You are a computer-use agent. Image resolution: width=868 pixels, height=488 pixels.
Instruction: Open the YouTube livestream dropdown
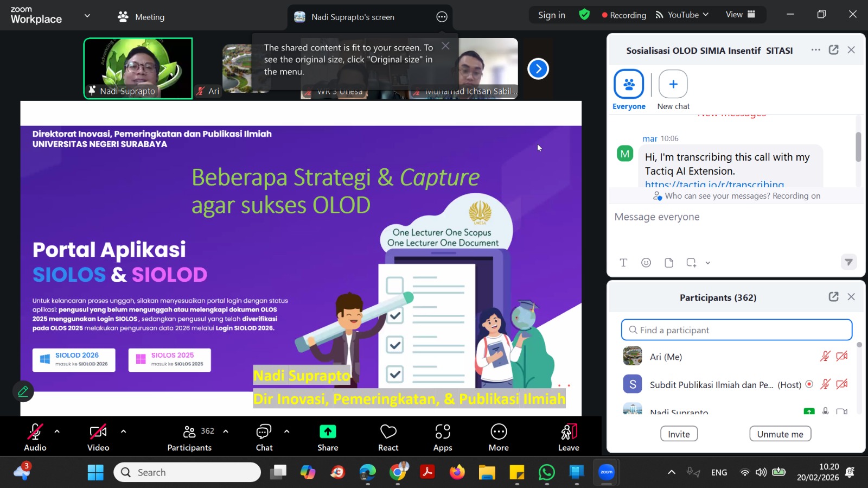click(682, 15)
